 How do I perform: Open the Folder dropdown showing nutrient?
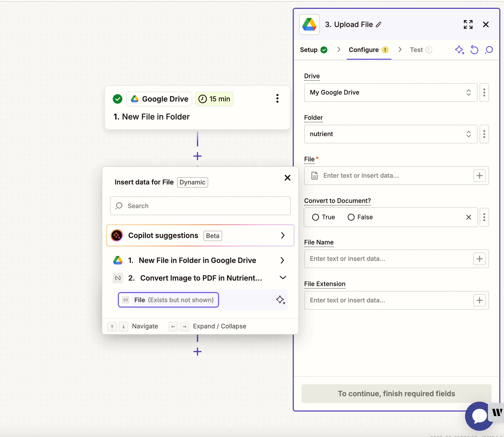click(390, 134)
